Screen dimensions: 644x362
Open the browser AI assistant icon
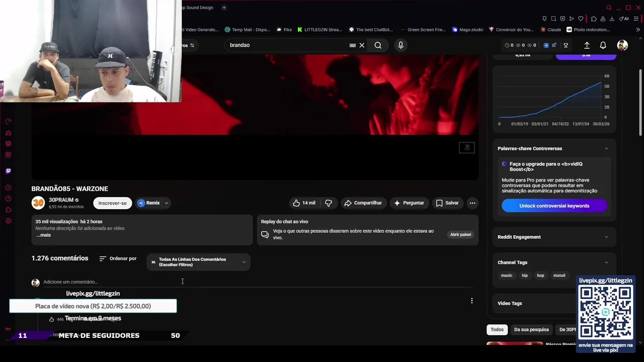(624, 19)
